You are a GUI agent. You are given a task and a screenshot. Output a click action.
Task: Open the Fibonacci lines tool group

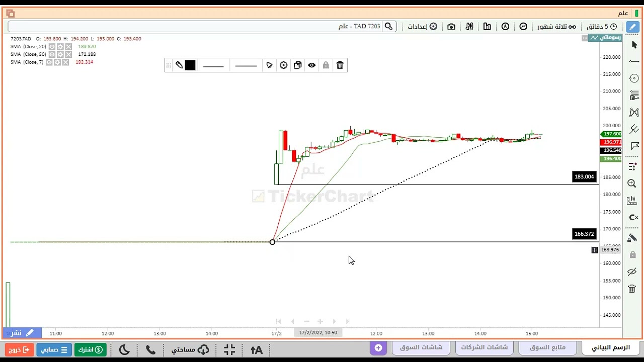click(x=634, y=95)
